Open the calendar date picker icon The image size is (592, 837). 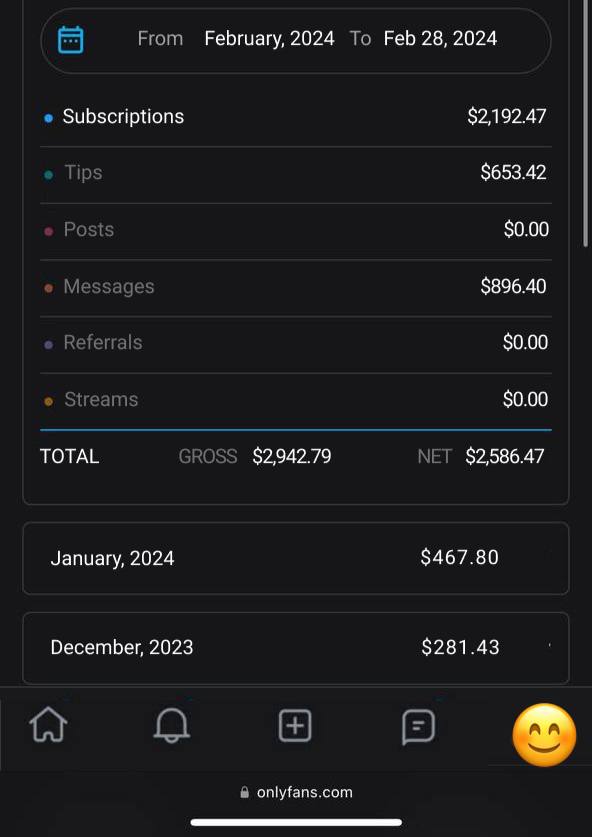coord(70,40)
